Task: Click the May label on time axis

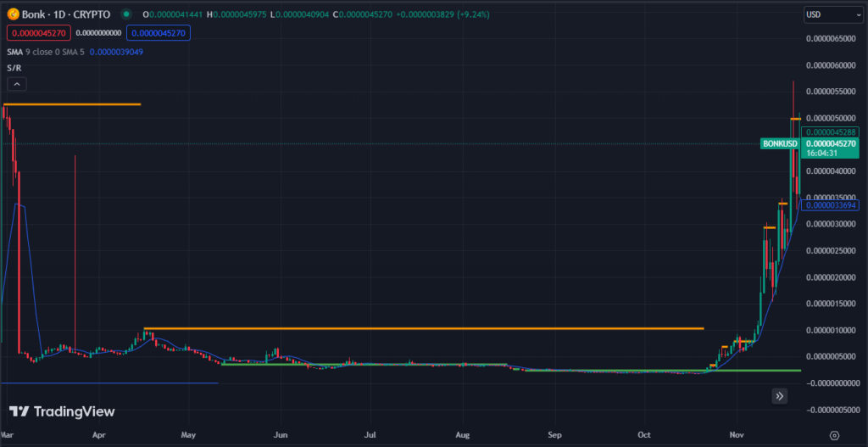Action: coord(189,435)
